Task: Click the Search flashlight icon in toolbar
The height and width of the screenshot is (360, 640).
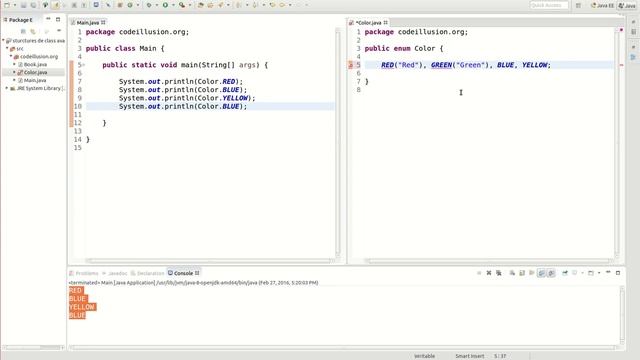Action: [220, 5]
